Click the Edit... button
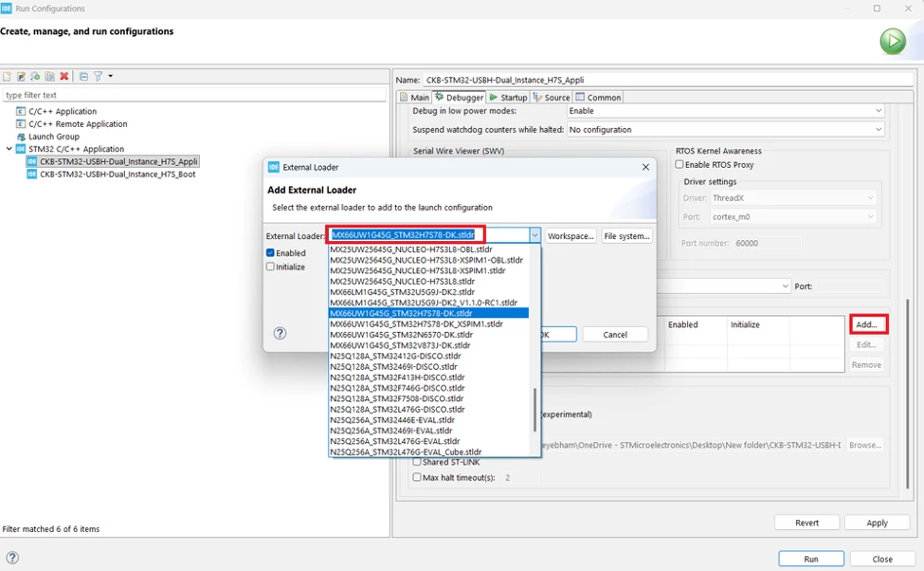 [x=866, y=344]
